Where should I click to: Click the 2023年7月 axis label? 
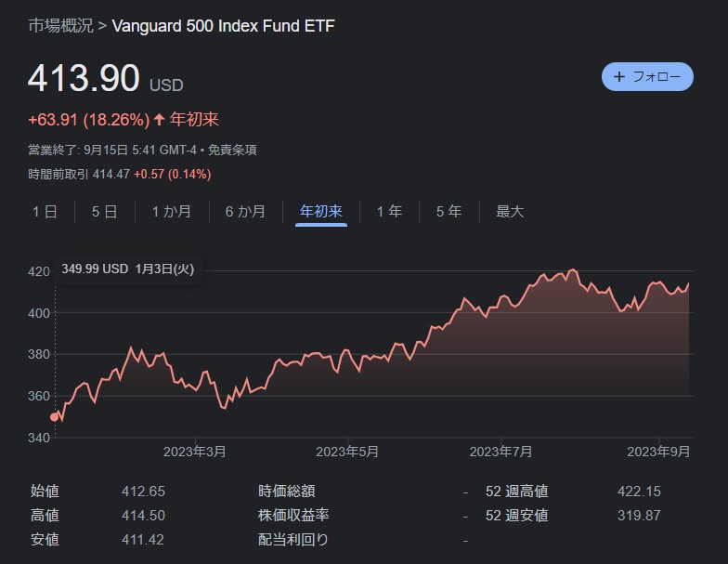(501, 452)
